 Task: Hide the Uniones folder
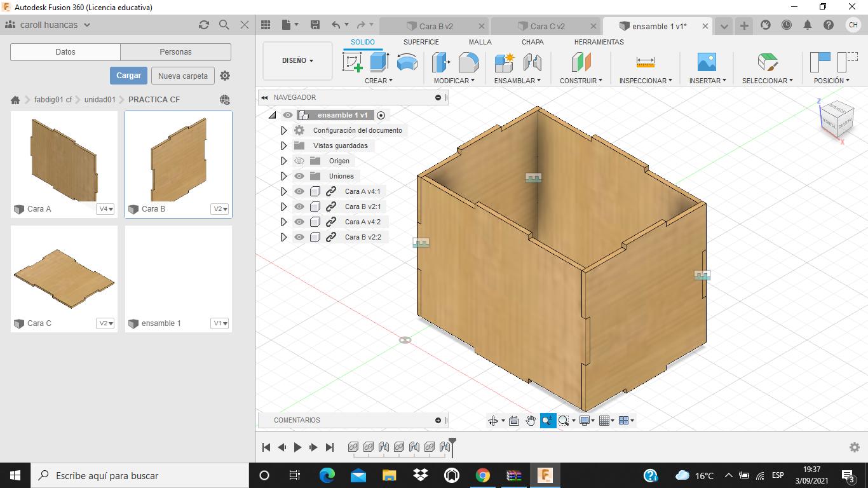[x=299, y=176]
